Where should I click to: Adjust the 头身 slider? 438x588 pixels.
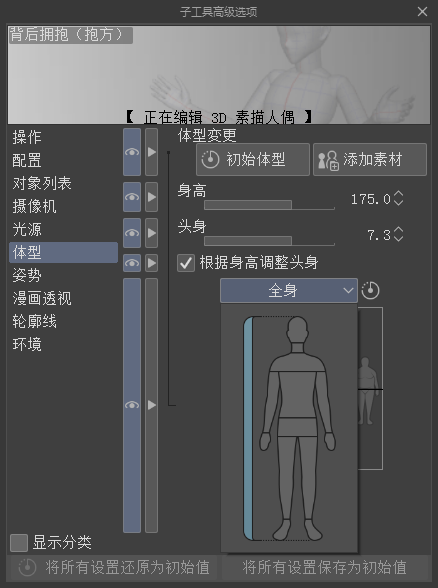click(269, 241)
